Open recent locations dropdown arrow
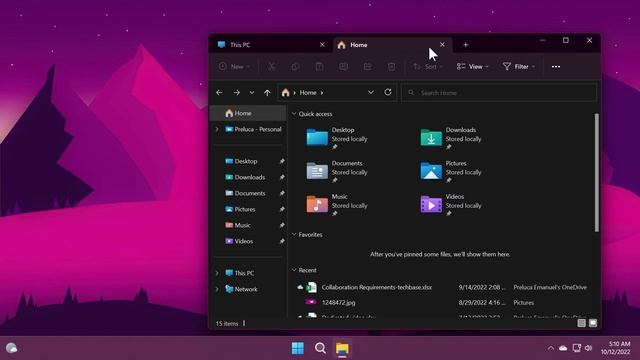 pyautogui.click(x=252, y=93)
